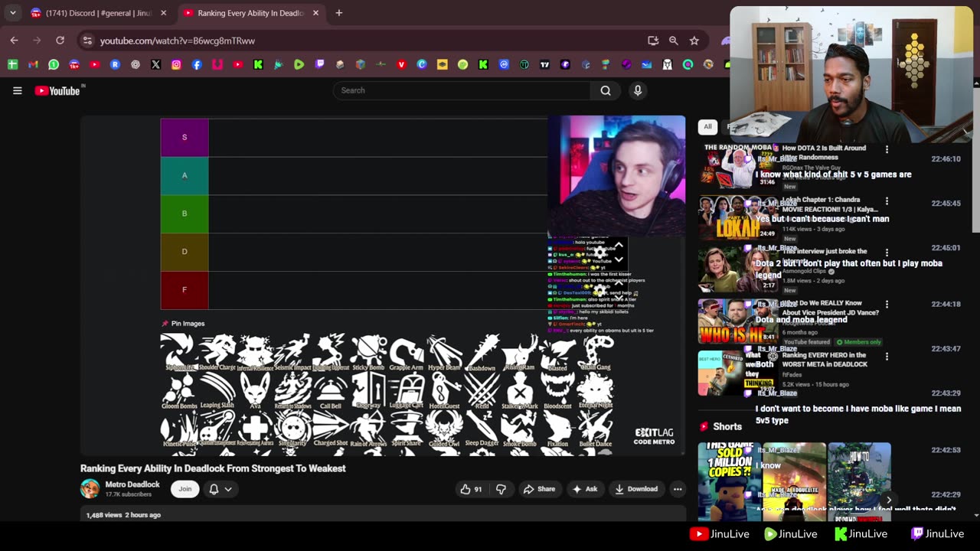View site information for youtube.com
The image size is (980, 551).
[x=87, y=41]
